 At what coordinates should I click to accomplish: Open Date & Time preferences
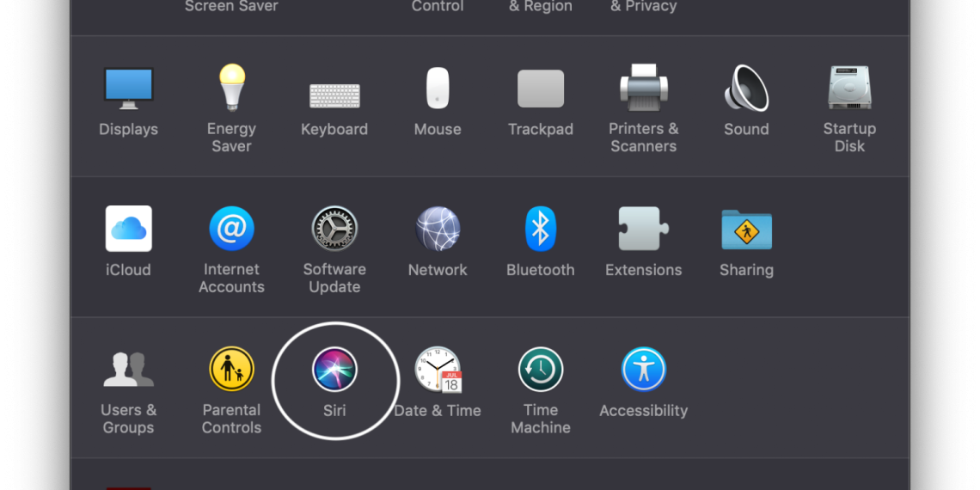(438, 370)
